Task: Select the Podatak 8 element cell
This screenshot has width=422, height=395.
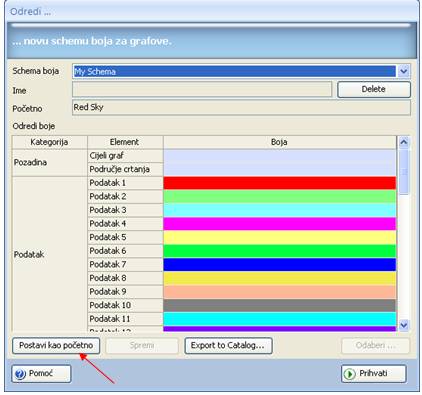Action: coord(125,278)
